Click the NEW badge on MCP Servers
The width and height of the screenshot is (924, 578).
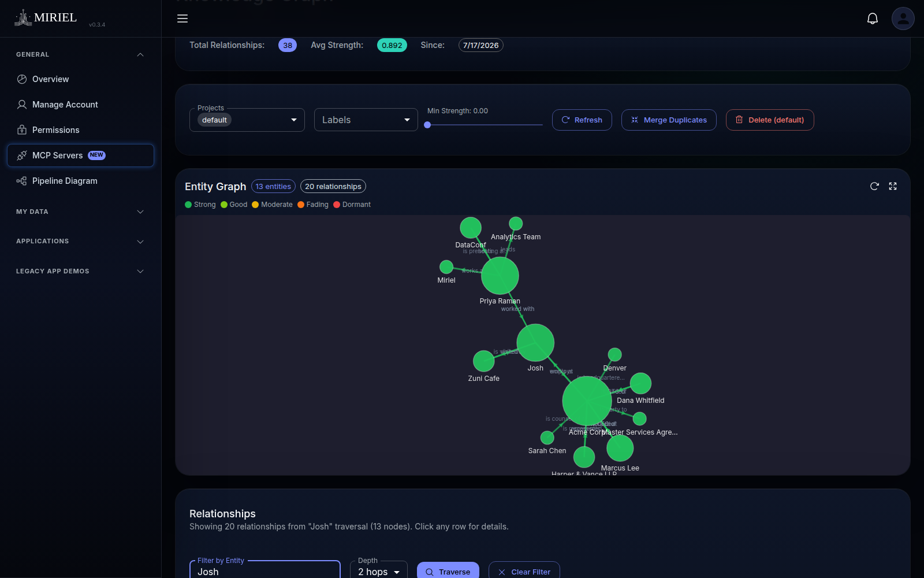[x=96, y=155]
